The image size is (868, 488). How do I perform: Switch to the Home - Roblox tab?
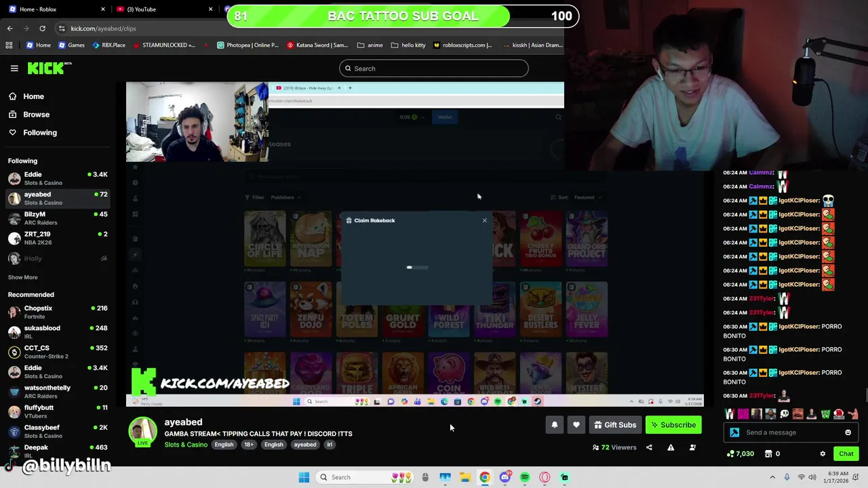coord(56,9)
